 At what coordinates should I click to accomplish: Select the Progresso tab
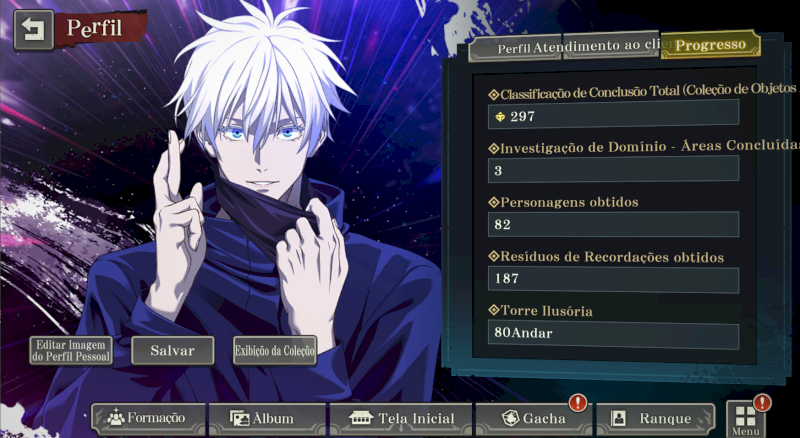coord(710,45)
